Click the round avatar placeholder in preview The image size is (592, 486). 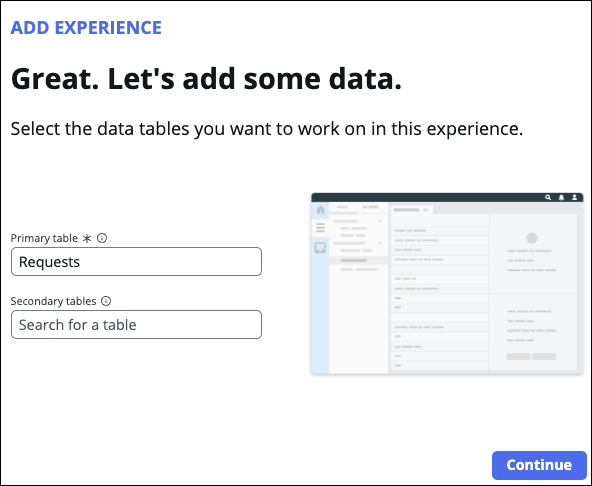[532, 238]
